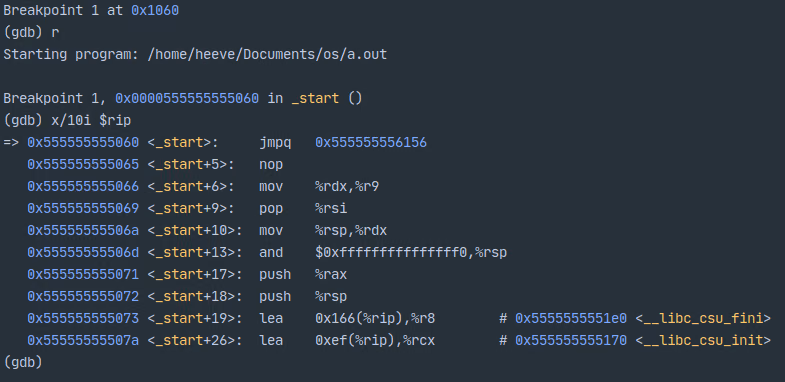Click the jmpq target address 0x555555556156
The height and width of the screenshot is (382, 785).
[x=371, y=143]
